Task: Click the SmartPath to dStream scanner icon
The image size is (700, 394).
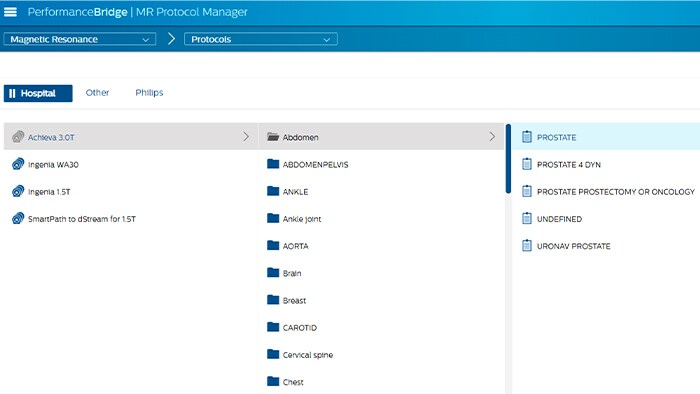Action: (x=18, y=219)
